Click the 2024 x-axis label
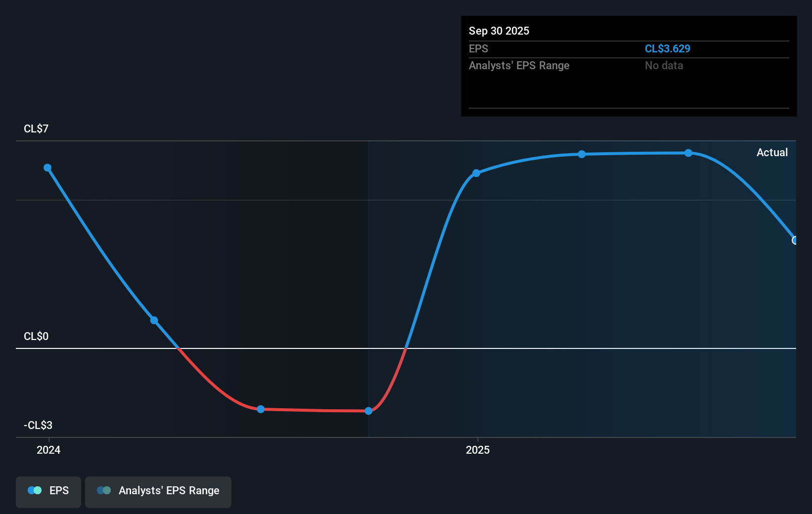812x514 pixels. click(48, 450)
